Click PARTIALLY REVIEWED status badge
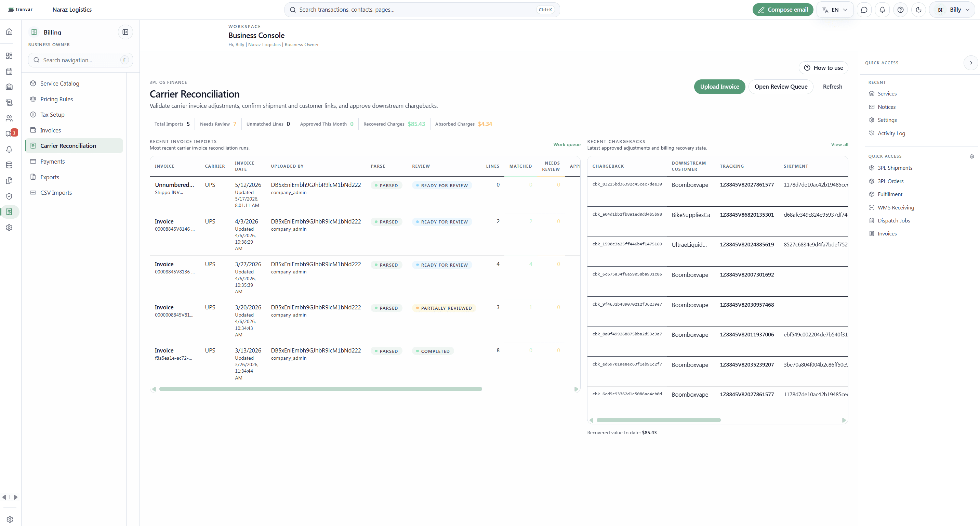 pos(444,308)
